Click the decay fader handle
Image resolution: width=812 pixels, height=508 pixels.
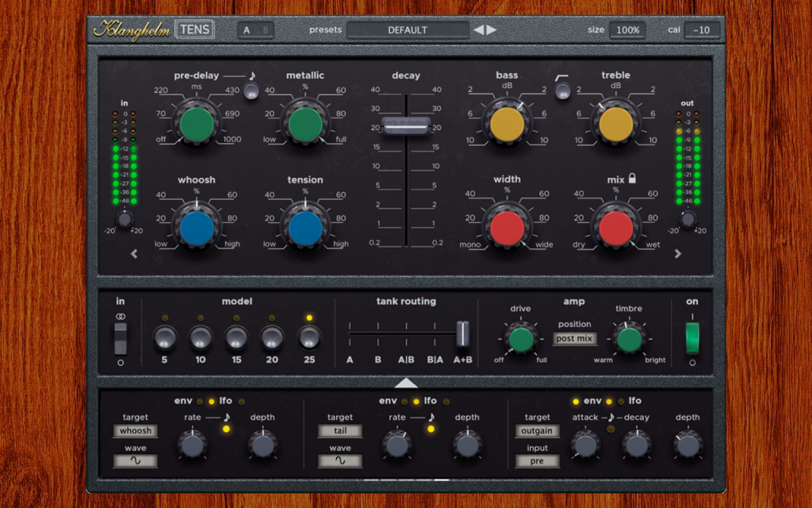click(x=406, y=126)
